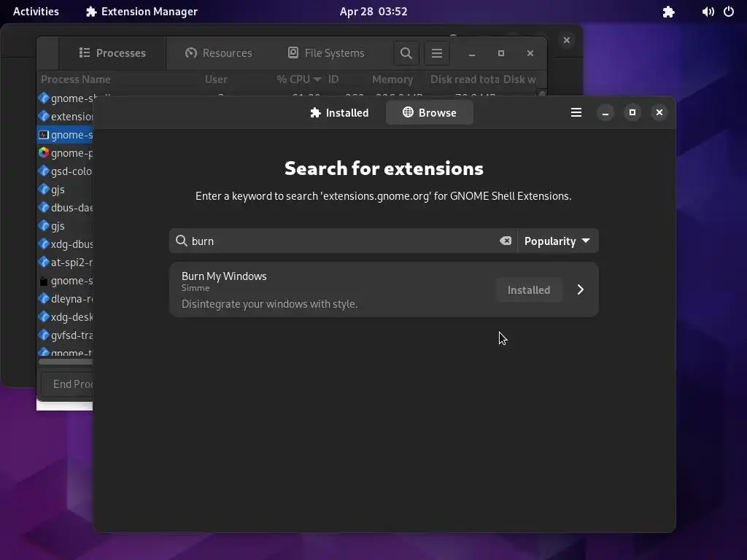
Task: Select the gvfsd-tra process row
Action: point(65,335)
